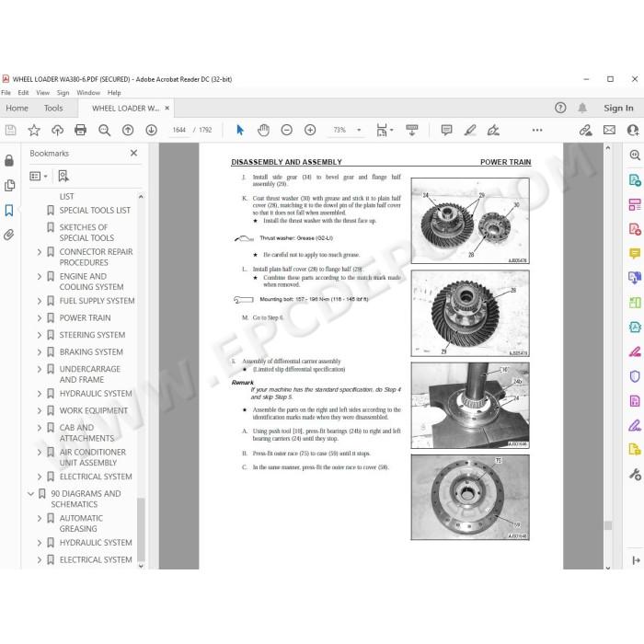Open the View menu

coord(42,93)
